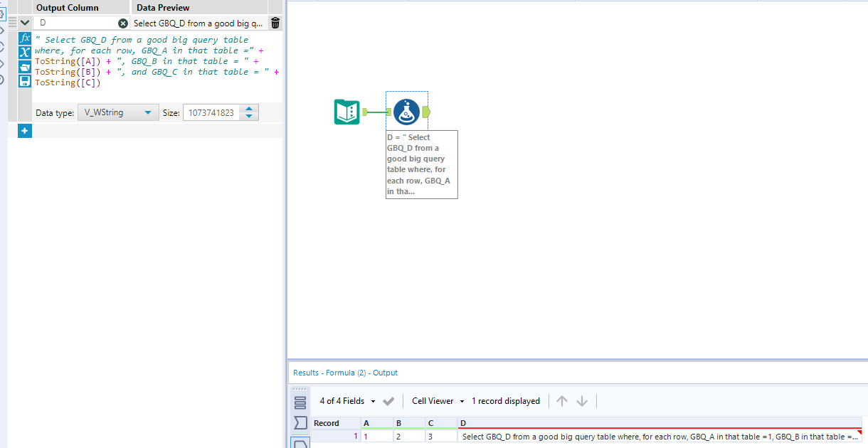Increase Size using the stepper up arrow

tap(249, 109)
